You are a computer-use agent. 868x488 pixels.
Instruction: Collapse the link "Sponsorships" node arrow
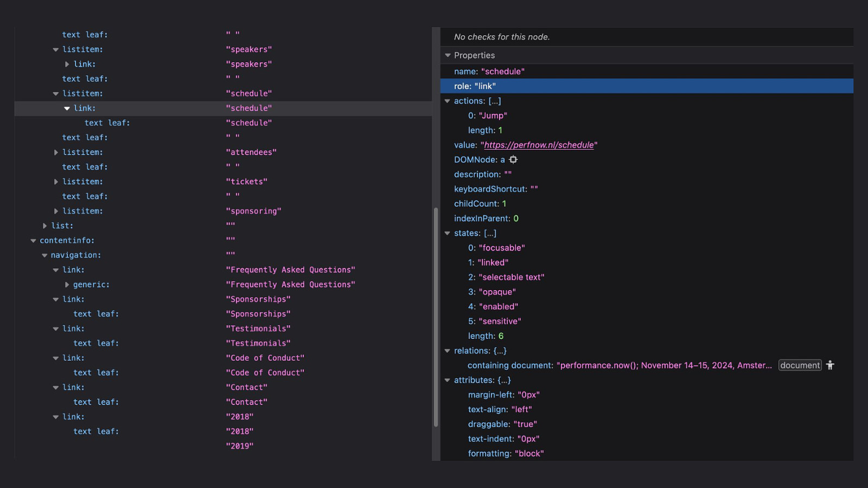(55, 299)
